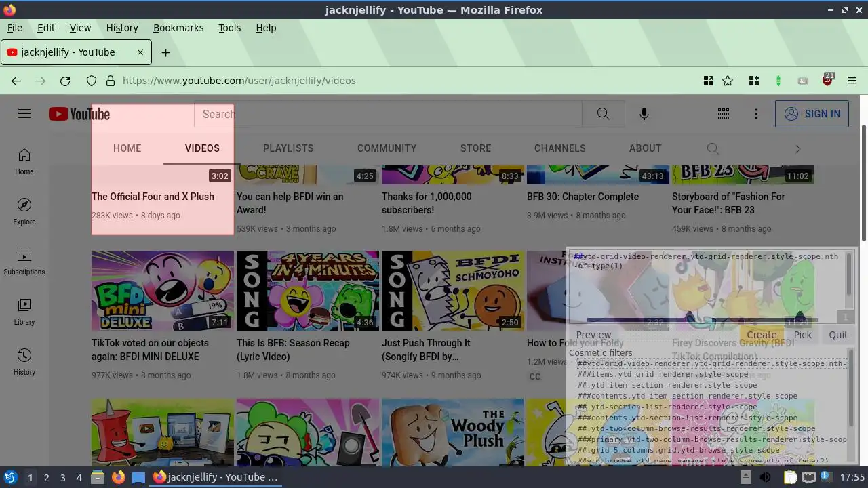Open the panel start menu icon
This screenshot has width=868, height=488.
(11, 477)
